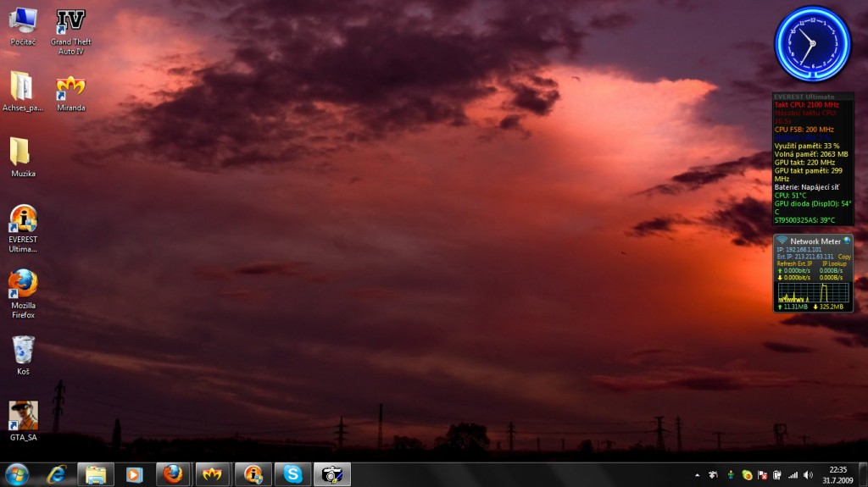The width and height of the screenshot is (868, 487).
Task: Click the Network Meter traffic graph
Action: click(x=813, y=293)
